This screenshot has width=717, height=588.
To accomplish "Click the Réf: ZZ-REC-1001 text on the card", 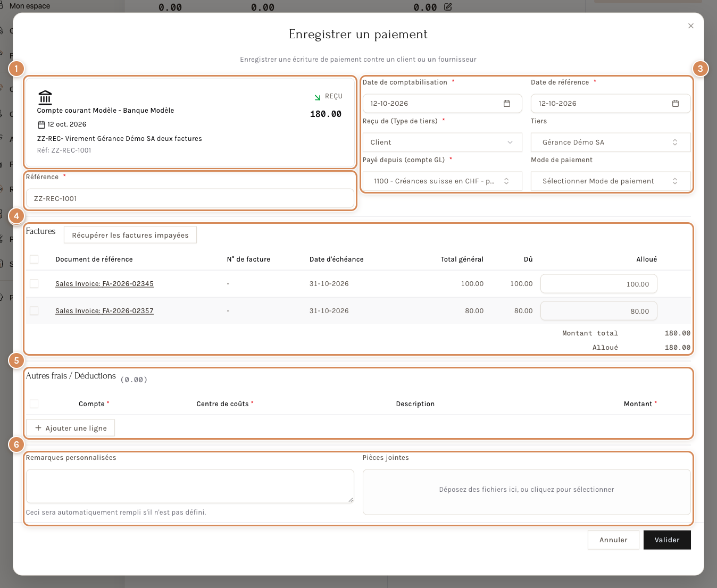I will [64, 150].
